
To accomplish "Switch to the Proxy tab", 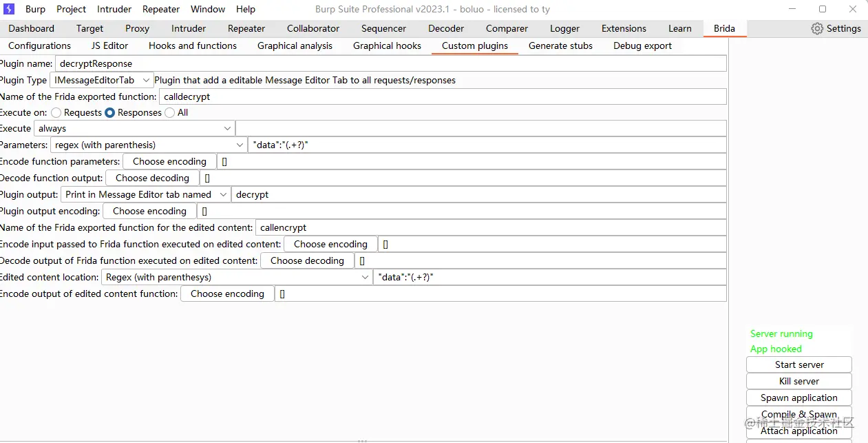I will (137, 28).
